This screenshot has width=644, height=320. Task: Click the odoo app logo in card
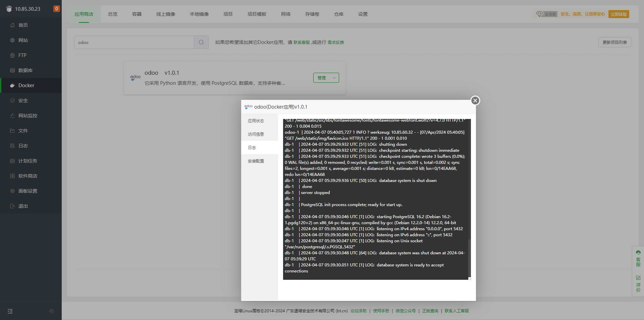pos(136,78)
